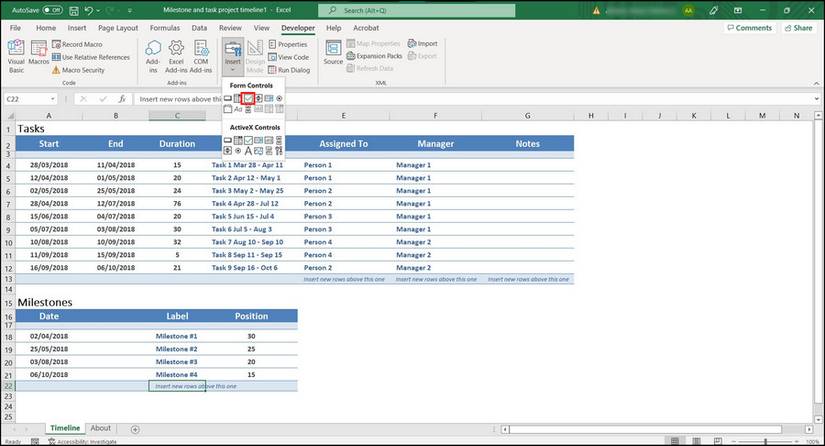Open the Add-ins store button
Screen dimensions: 825x446
pos(153,56)
